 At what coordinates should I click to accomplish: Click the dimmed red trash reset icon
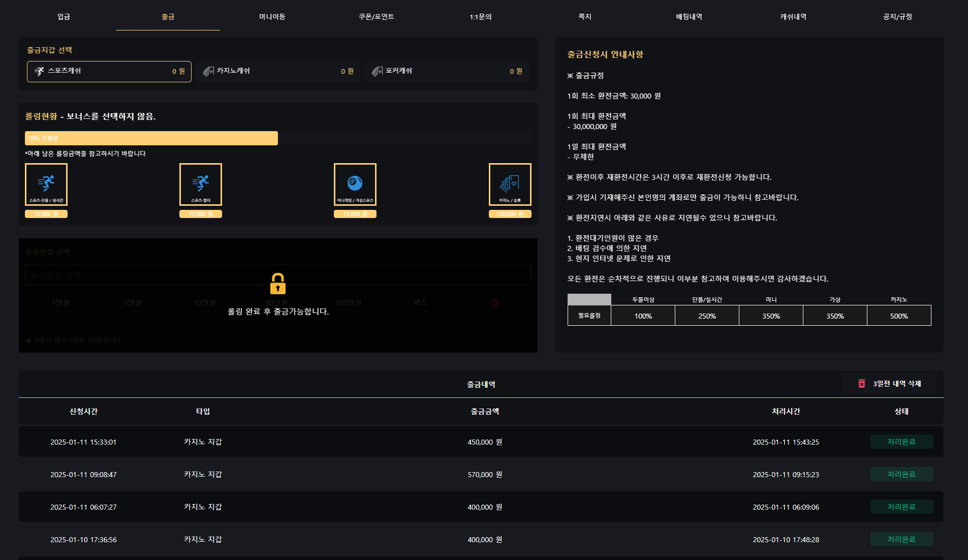click(495, 303)
